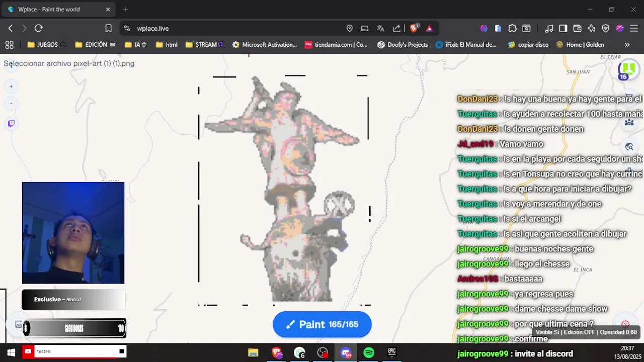Go back with browser back arrow
This screenshot has width=644, height=362.
point(10,29)
